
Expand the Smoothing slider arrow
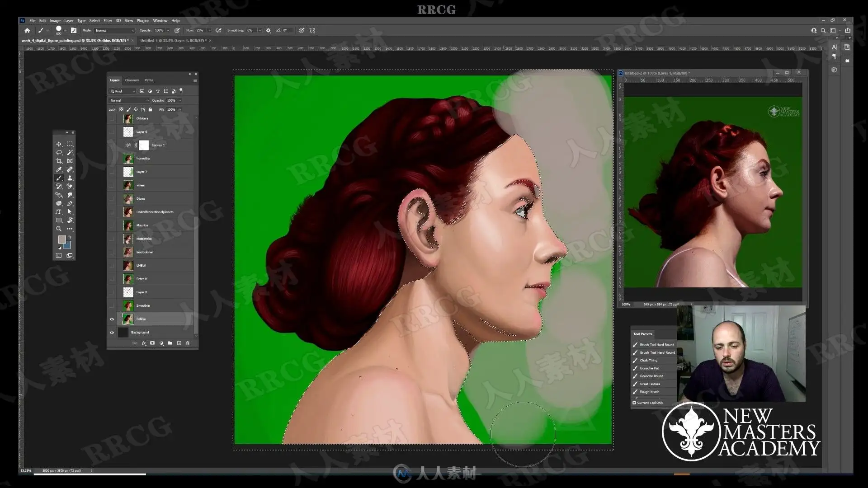tap(259, 30)
